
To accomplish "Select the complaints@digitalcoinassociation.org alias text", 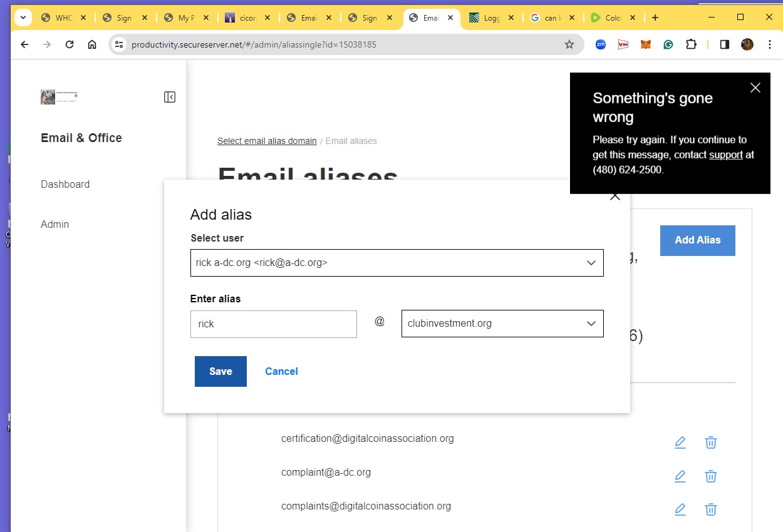I will click(366, 506).
